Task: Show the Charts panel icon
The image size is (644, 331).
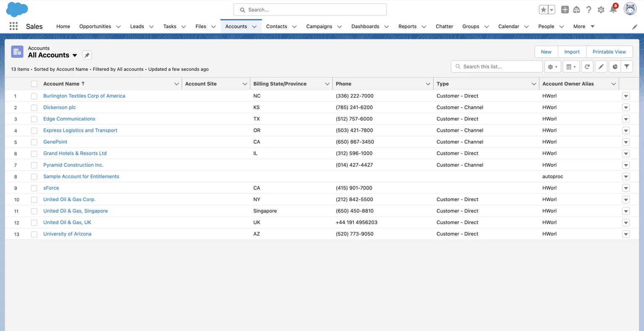Action: (x=615, y=67)
